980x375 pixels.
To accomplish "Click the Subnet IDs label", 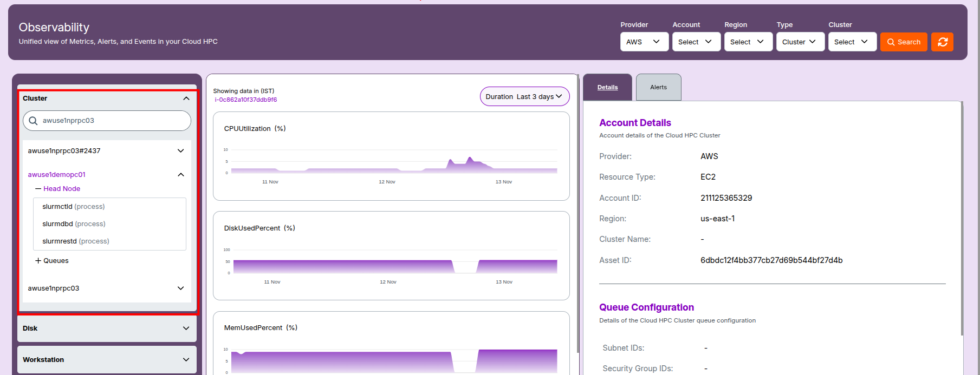I will tap(623, 348).
